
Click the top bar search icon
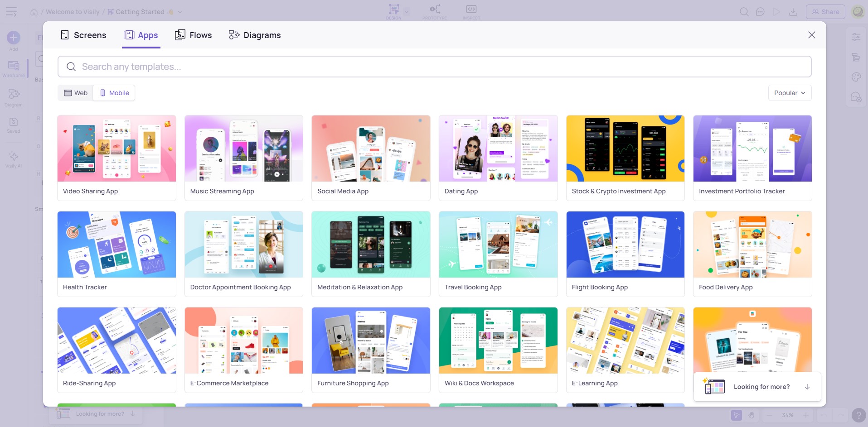click(x=744, y=12)
